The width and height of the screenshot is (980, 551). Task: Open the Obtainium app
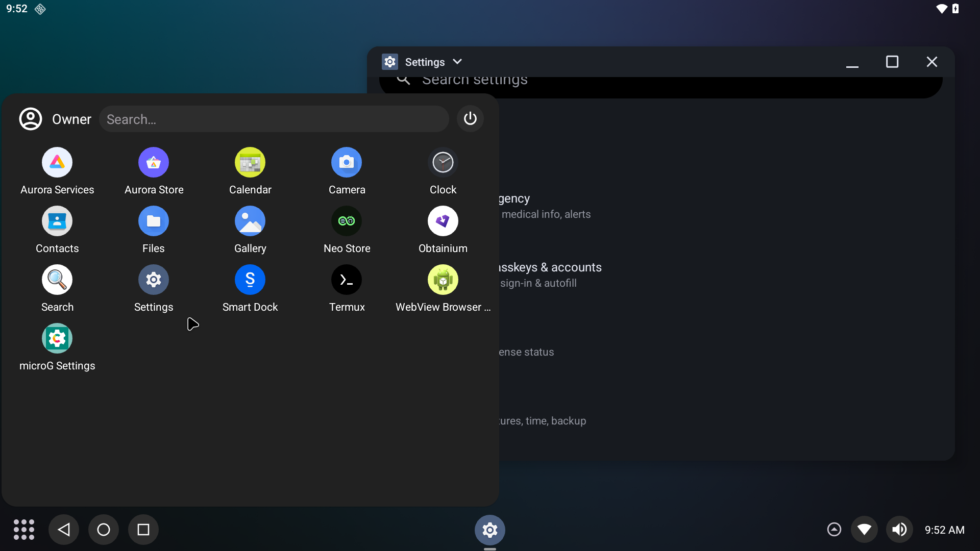point(443,221)
